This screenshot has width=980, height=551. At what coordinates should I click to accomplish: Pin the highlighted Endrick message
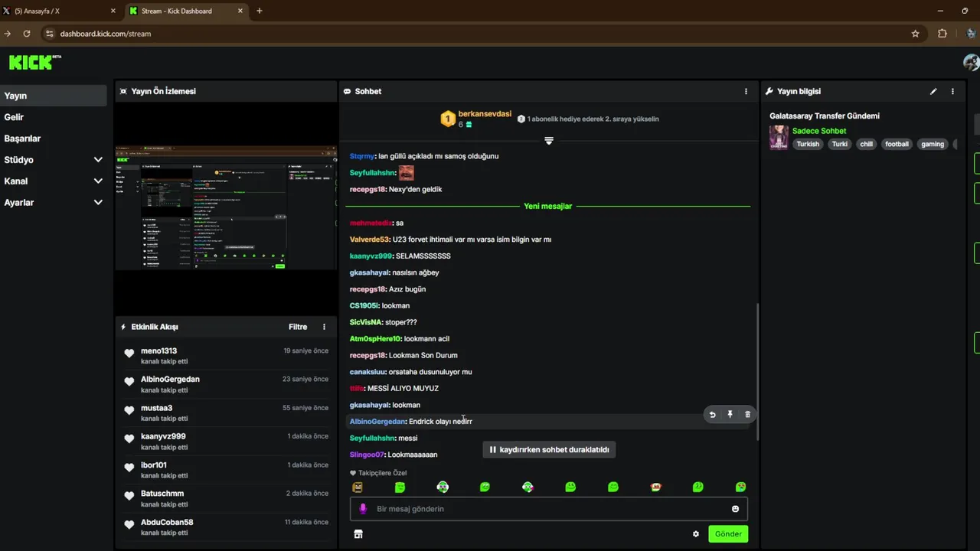point(730,415)
